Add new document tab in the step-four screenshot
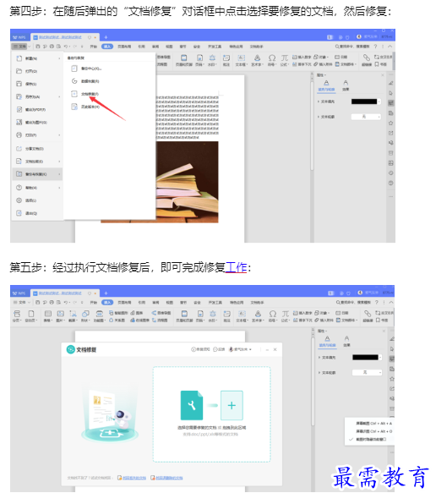Viewport: 436px width, 504px height. coord(106,37)
